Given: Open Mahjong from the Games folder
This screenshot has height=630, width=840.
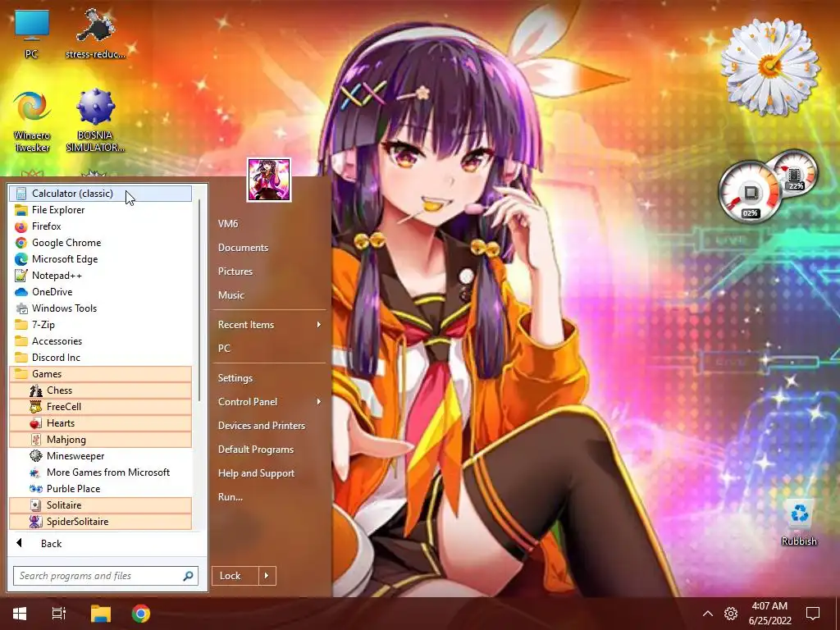Looking at the screenshot, I should (100, 440).
